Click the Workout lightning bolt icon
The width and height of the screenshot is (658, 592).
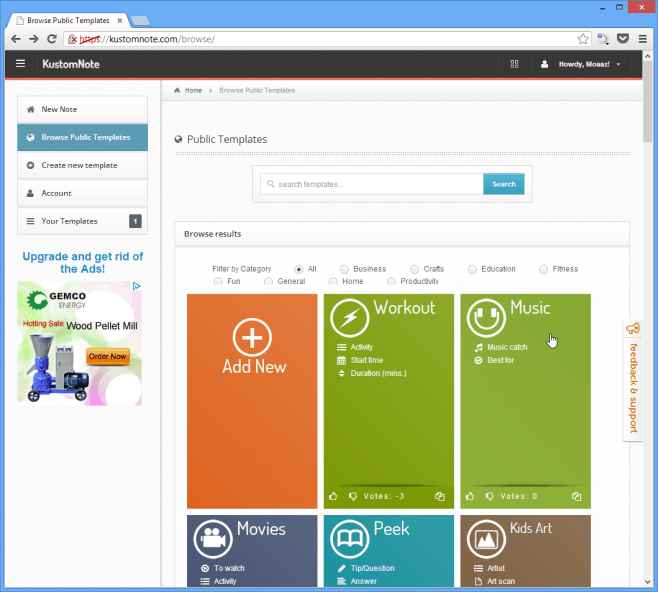pos(350,318)
